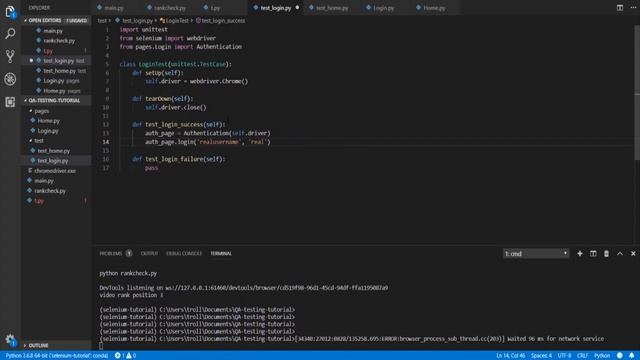
Task: Change indentation via 'Spaces: 4'
Action: coord(541,356)
